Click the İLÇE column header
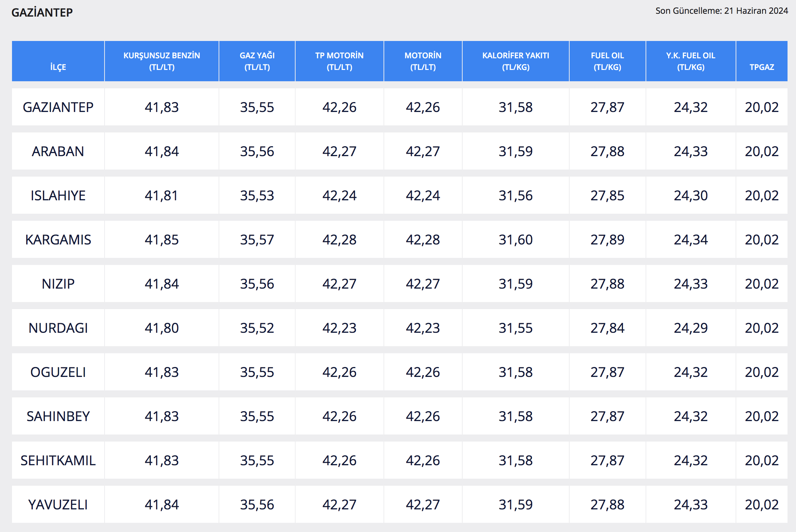 [x=58, y=67]
